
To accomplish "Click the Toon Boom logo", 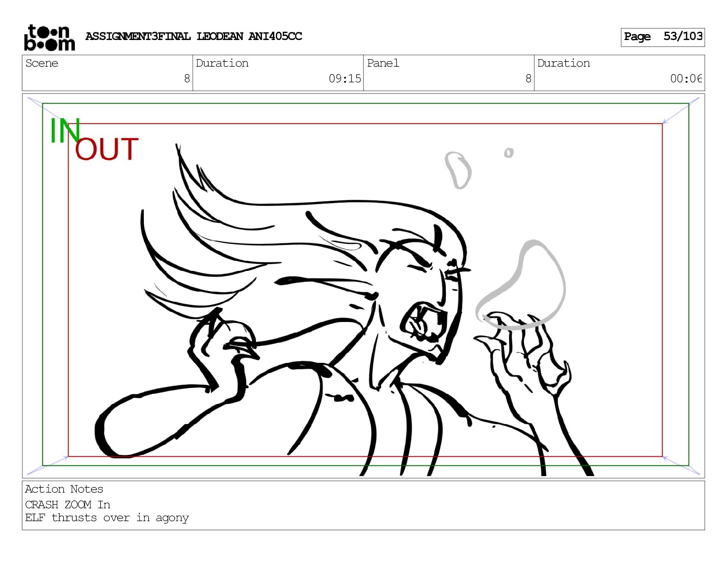I will pos(49,37).
